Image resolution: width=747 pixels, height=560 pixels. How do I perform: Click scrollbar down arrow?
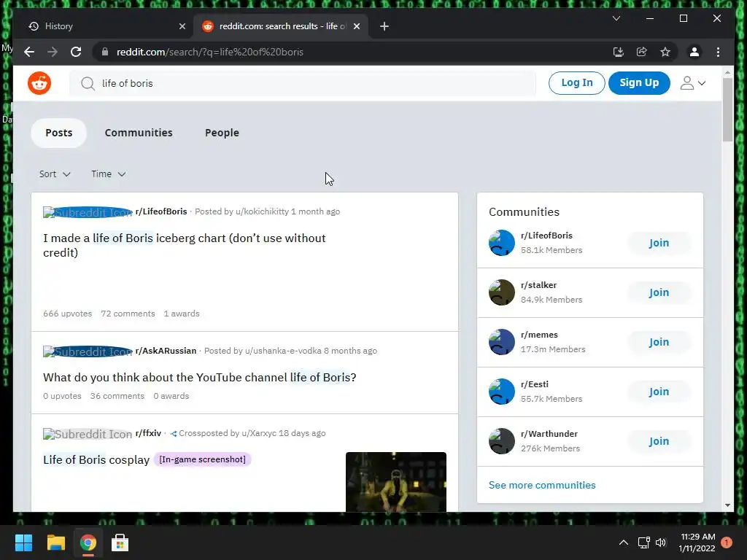[727, 505]
